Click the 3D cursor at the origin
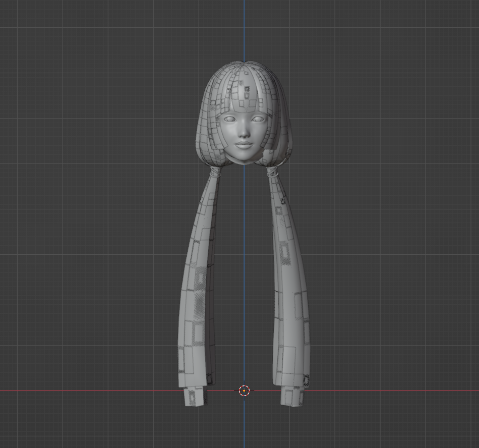This screenshot has width=479, height=448. 244,390
